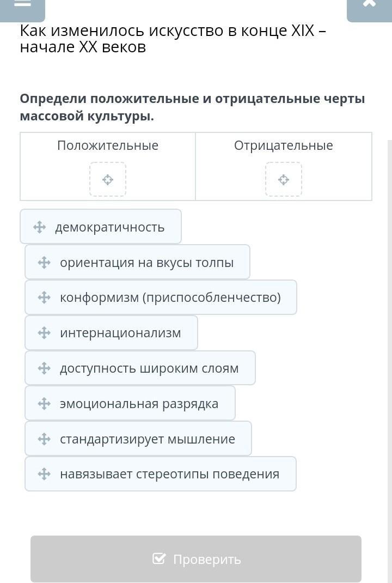Grab handle of навязывает стереотипы поведения
Screen dimensions: 392x583
pyautogui.click(x=44, y=474)
